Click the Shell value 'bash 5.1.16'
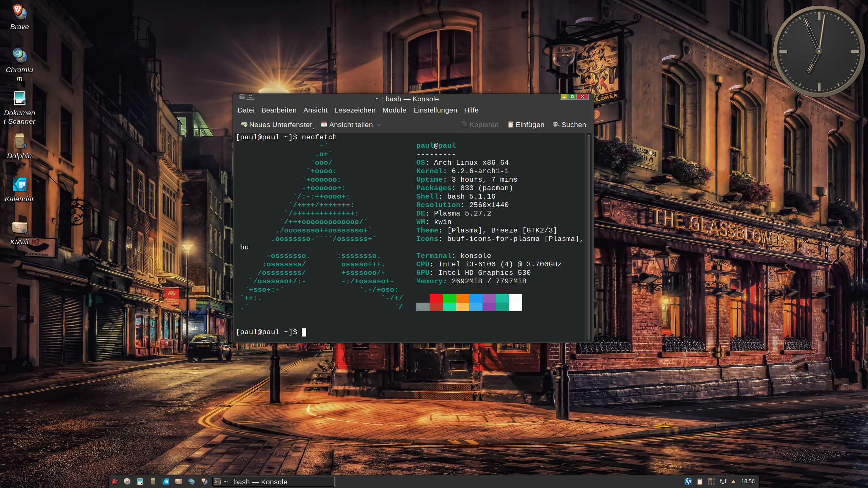The width and height of the screenshot is (868, 488). pyautogui.click(x=471, y=197)
